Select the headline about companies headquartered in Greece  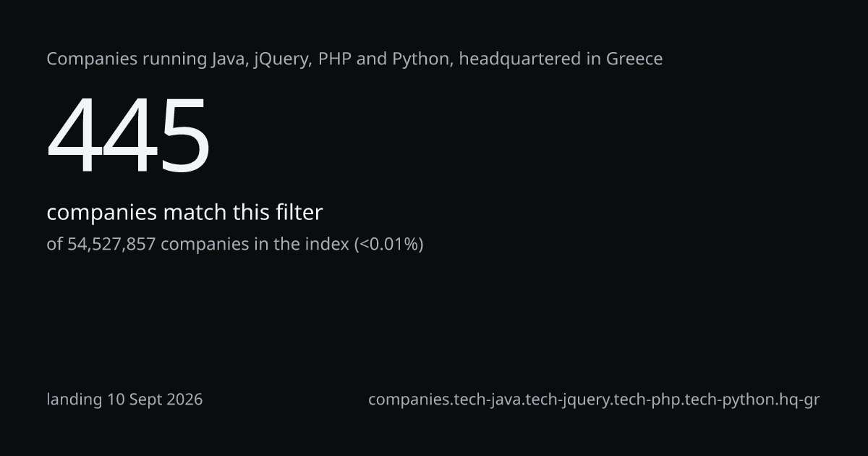point(354,59)
